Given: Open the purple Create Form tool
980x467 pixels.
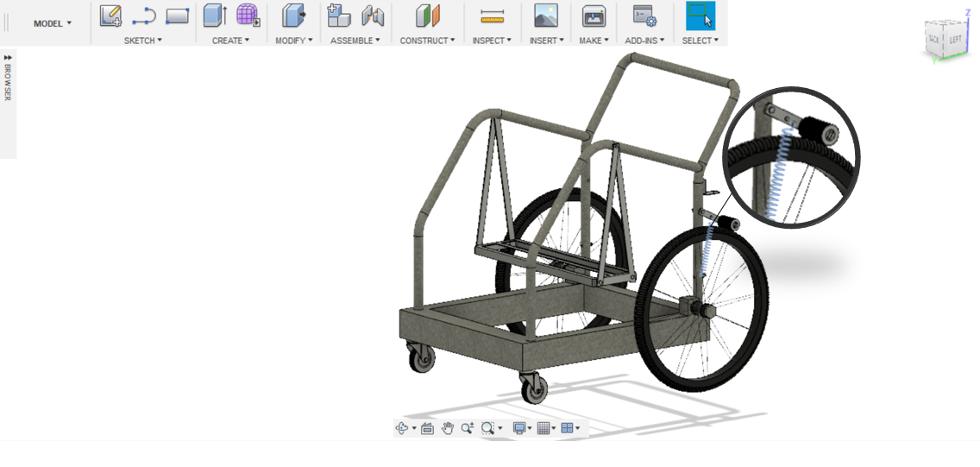Looking at the screenshot, I should click(248, 16).
